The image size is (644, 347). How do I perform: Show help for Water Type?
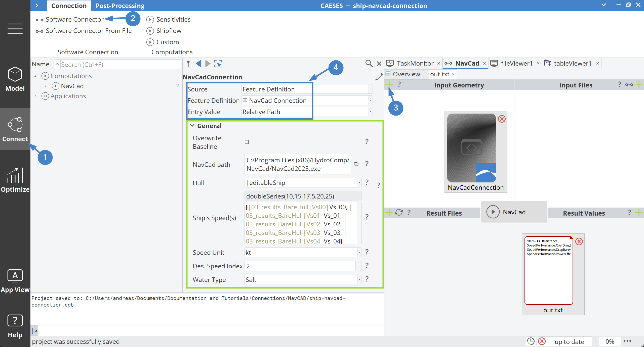[x=367, y=279]
